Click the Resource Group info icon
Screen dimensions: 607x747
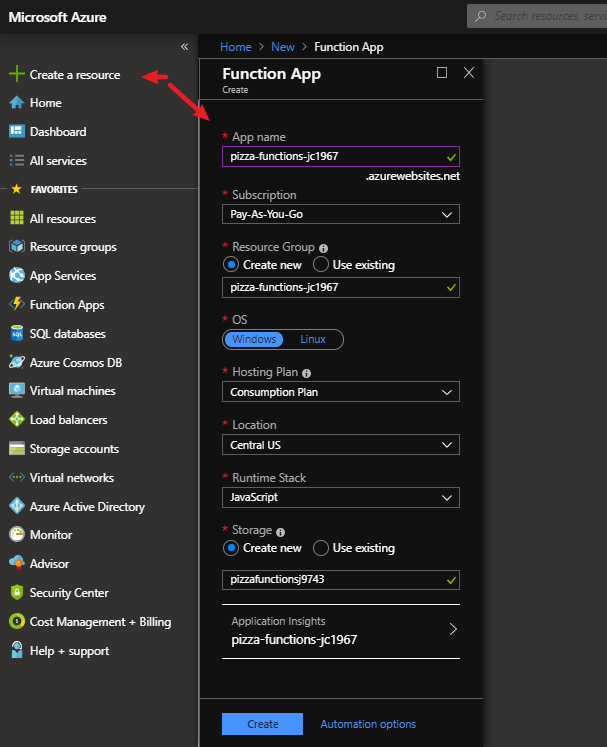tap(324, 248)
